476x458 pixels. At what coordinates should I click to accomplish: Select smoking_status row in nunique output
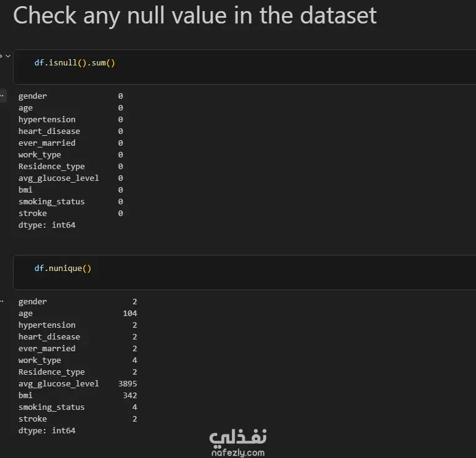78,407
